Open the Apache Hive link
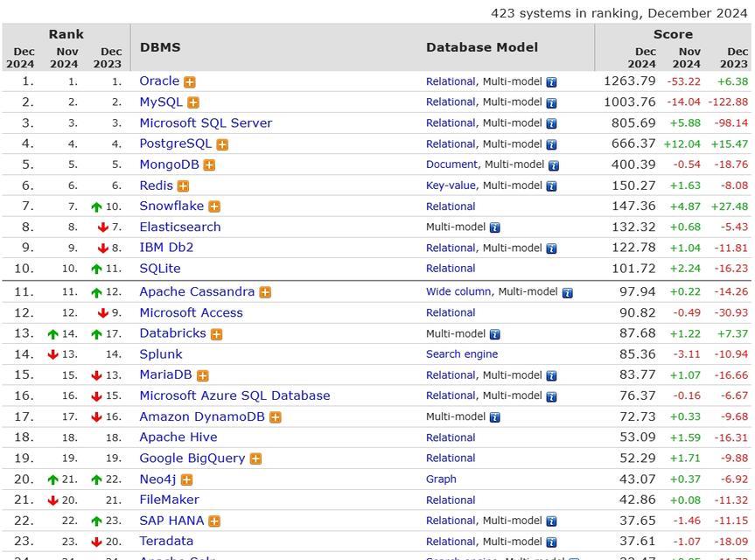The image size is (755, 560). click(x=178, y=437)
